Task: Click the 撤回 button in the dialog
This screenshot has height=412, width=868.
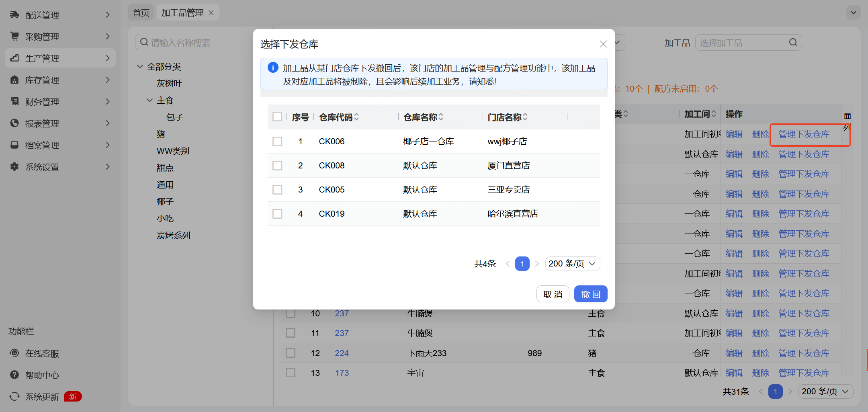Action: pos(591,294)
